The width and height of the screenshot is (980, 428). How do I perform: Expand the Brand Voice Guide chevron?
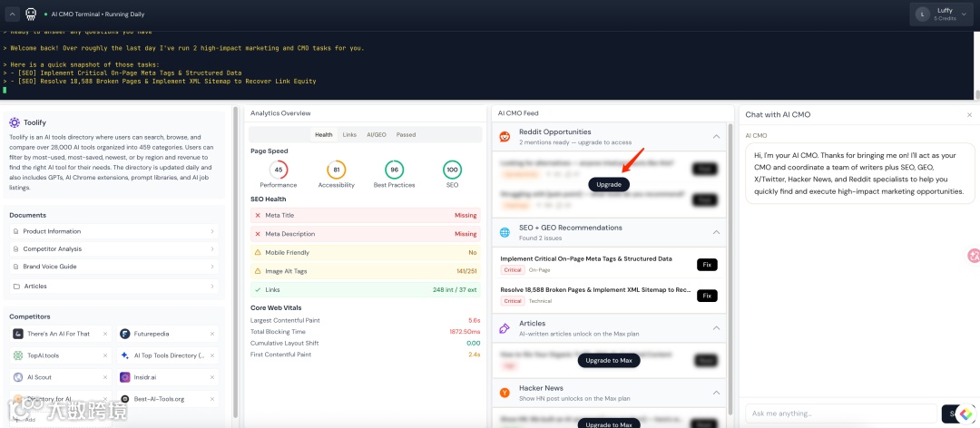click(x=211, y=267)
